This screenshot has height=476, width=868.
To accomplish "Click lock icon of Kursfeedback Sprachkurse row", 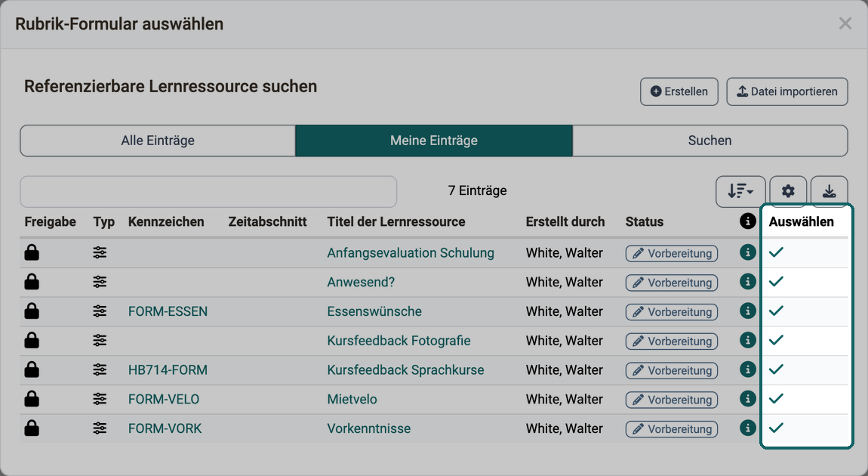I will [x=32, y=369].
